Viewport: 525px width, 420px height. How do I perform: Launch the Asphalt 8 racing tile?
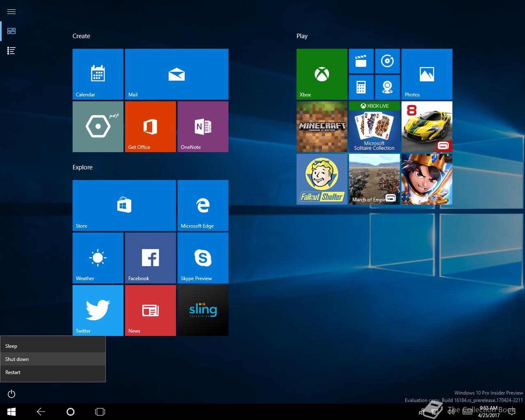pos(427,127)
